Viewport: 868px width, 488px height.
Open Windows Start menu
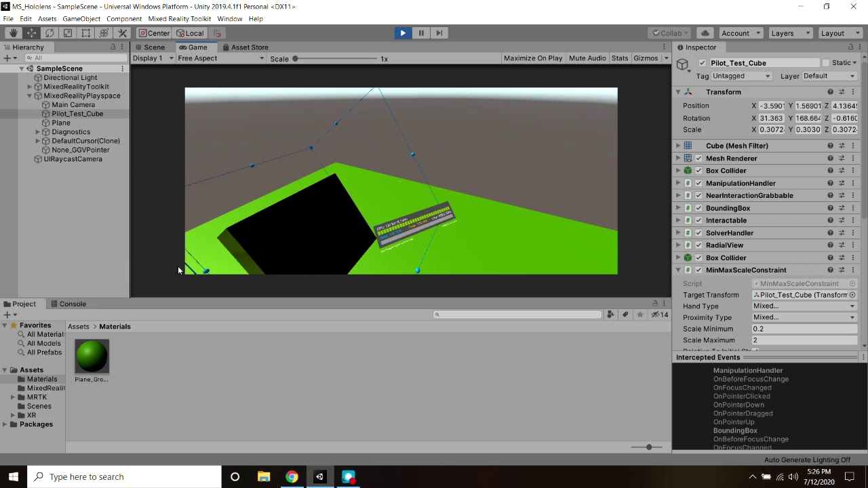click(14, 476)
